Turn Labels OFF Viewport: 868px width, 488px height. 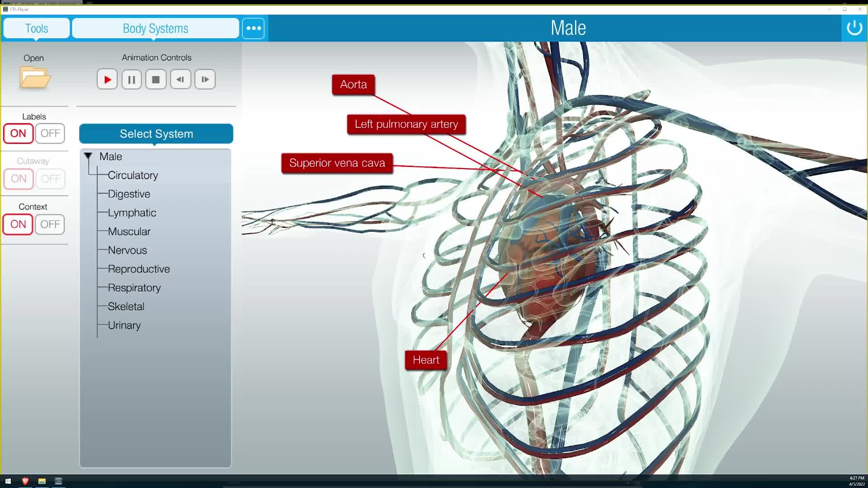tap(50, 133)
